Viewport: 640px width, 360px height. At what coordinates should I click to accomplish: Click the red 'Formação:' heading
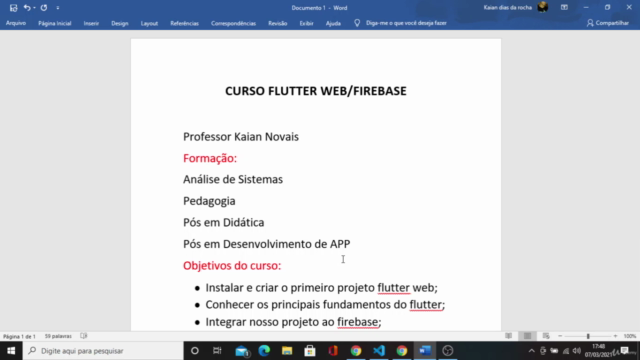(x=210, y=158)
